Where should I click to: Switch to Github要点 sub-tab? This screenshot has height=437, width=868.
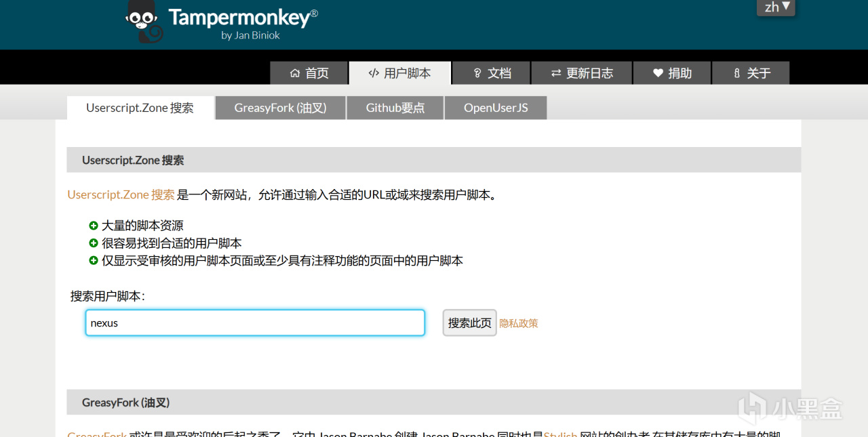pos(395,108)
